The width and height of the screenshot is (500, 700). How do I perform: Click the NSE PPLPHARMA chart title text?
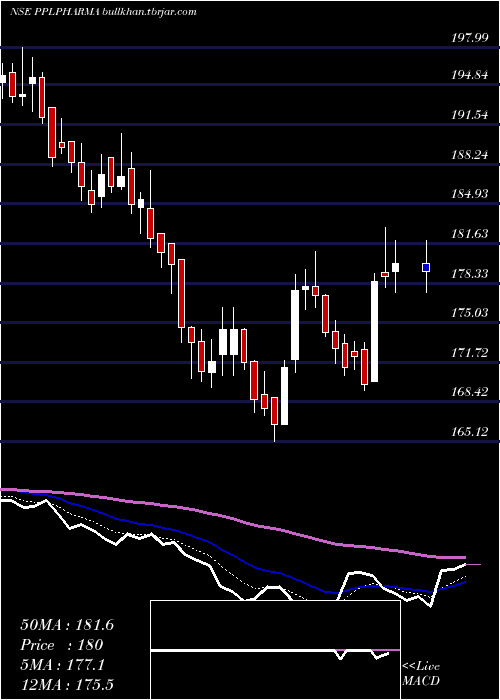pos(104,12)
